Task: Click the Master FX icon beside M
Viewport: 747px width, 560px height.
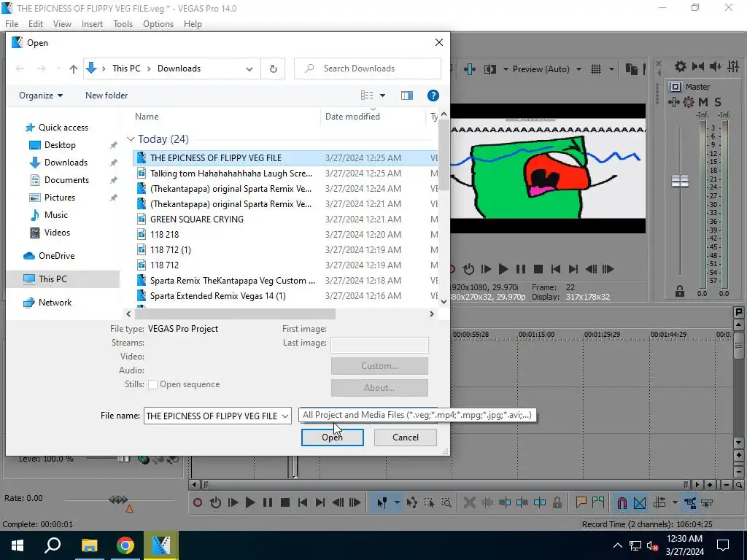Action: 673,102
